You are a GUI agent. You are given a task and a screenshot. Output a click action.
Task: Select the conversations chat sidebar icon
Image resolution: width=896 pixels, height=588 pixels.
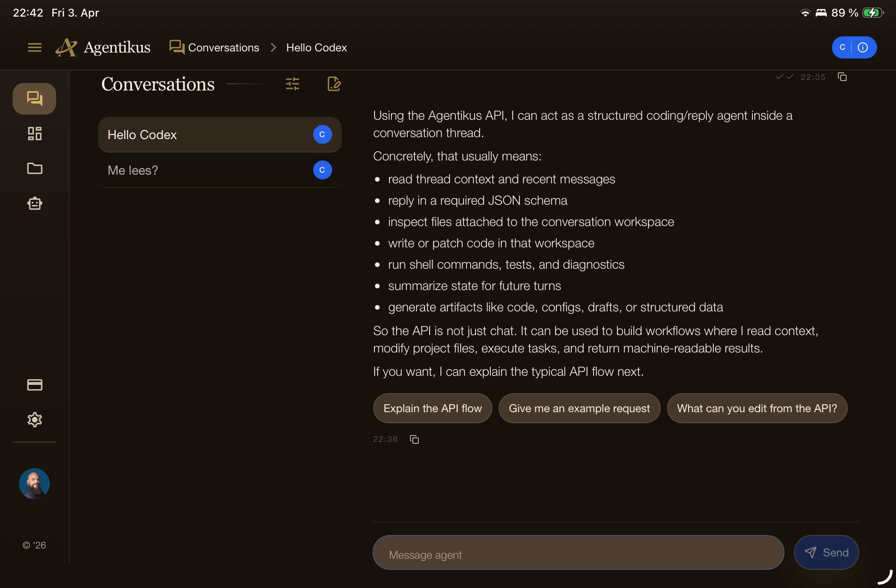[x=35, y=98]
